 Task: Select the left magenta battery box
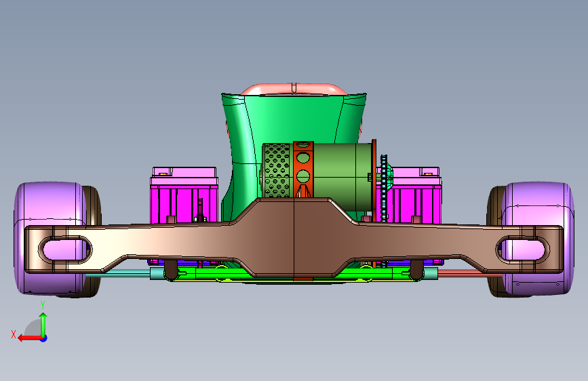pyautogui.click(x=184, y=197)
